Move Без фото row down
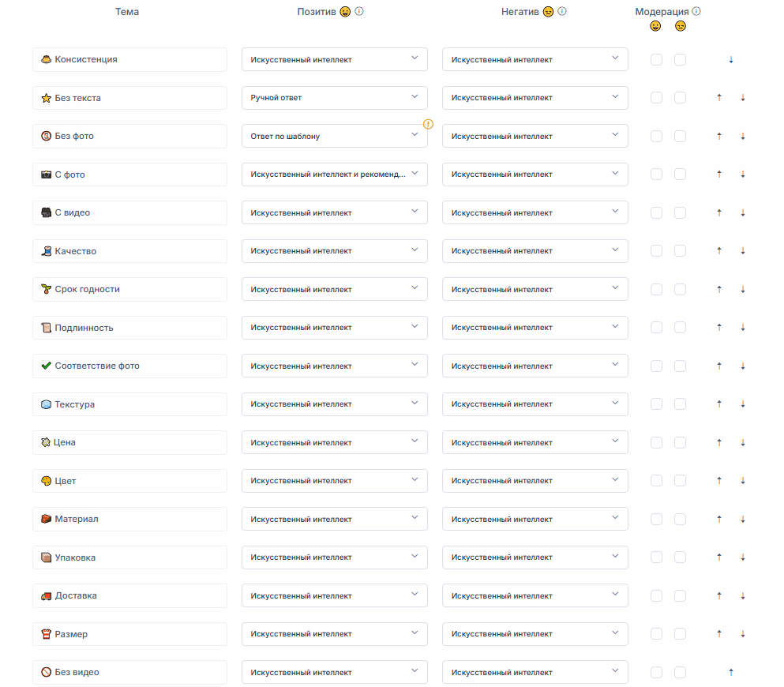The width and height of the screenshot is (784, 687). coord(743,136)
